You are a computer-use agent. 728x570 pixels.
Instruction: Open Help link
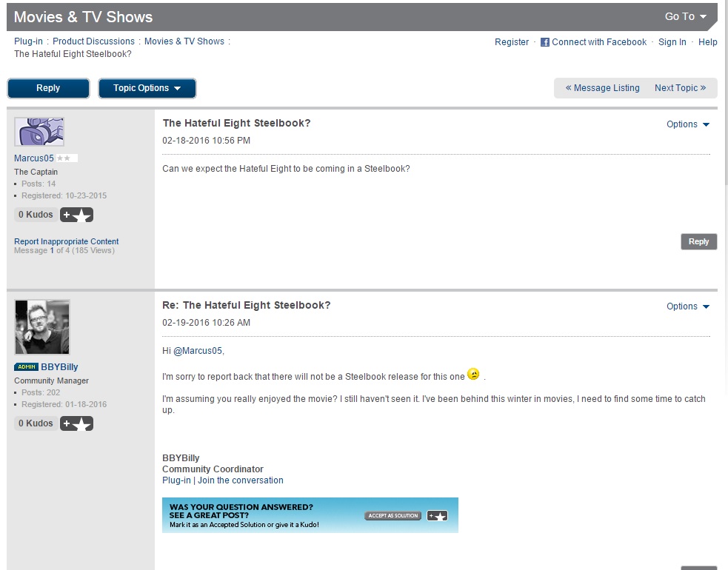pos(707,42)
